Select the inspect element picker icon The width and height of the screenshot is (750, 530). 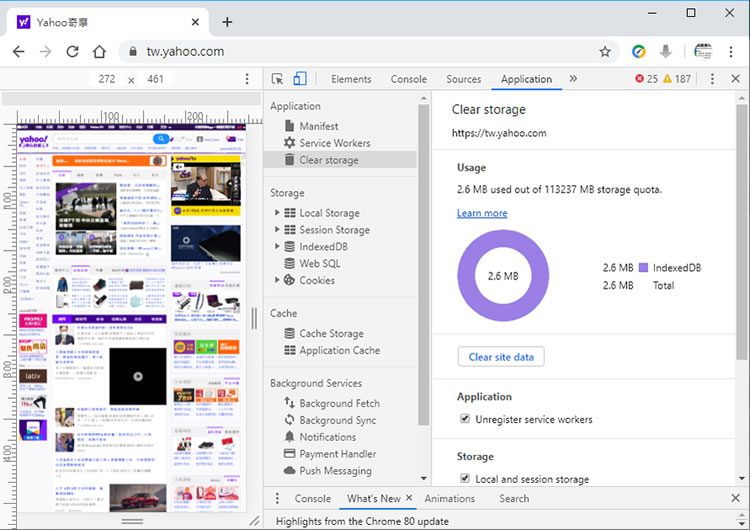tap(277, 79)
